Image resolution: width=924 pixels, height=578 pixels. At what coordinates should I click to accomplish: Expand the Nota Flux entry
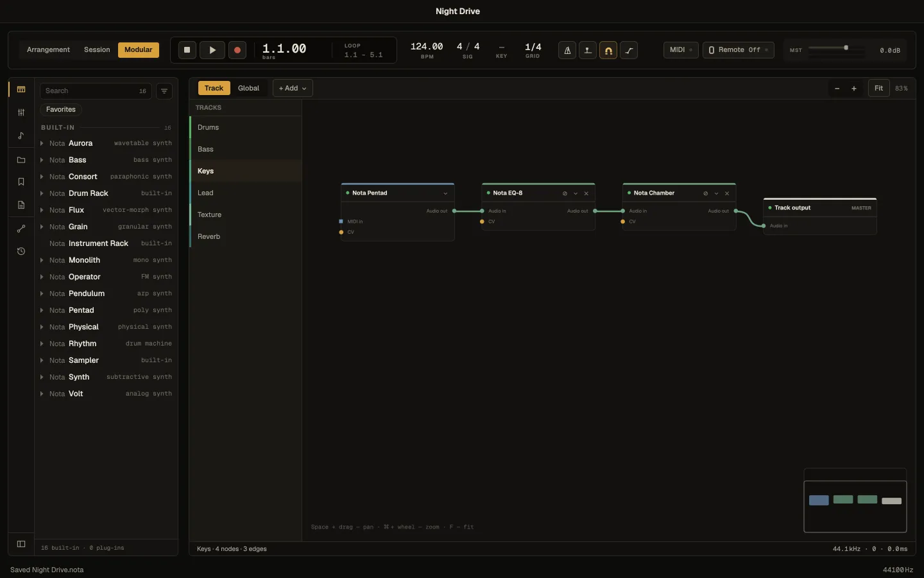pos(42,210)
